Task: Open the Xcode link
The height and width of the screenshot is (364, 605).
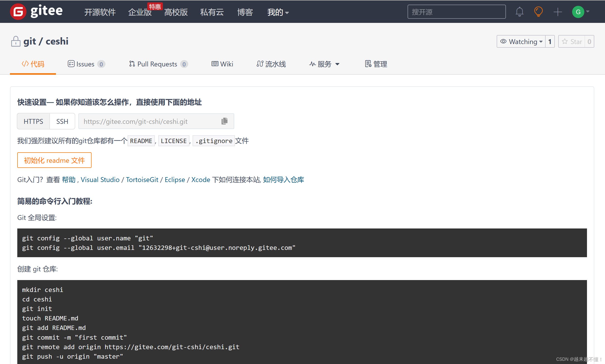Action: click(201, 180)
